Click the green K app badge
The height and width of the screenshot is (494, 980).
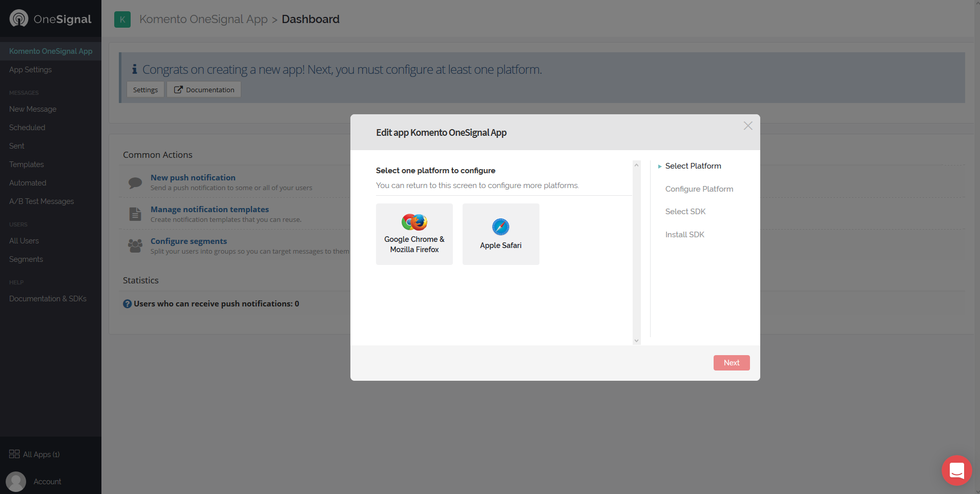pyautogui.click(x=122, y=19)
